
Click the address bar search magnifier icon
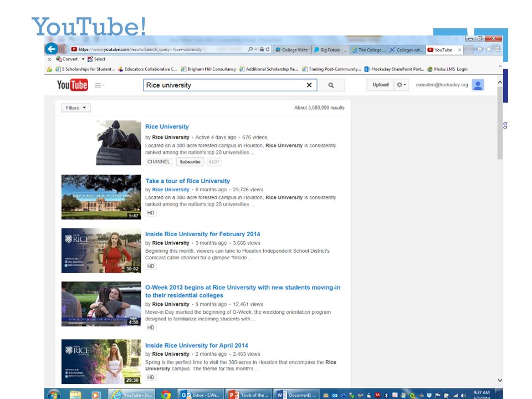coord(250,49)
